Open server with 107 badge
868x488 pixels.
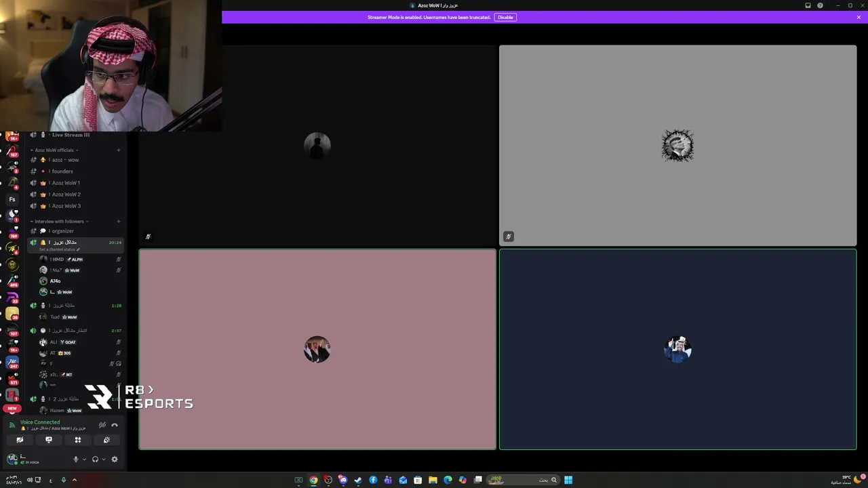click(x=12, y=329)
